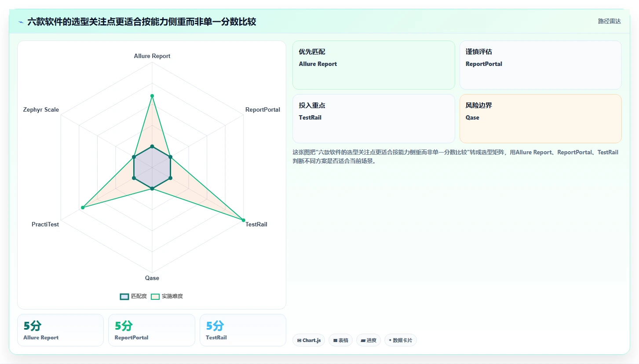Open the 谨慎评估 card
The image size is (639, 364).
540,65
